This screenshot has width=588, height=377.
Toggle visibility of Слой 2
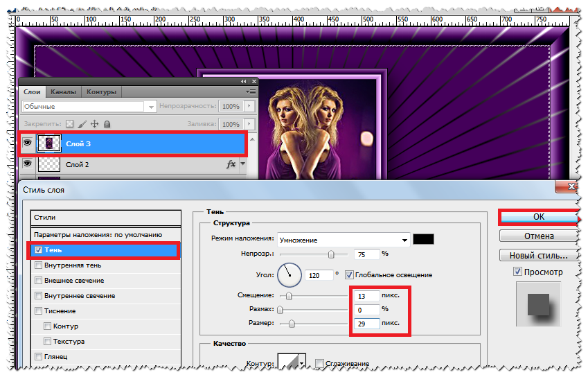pos(28,164)
